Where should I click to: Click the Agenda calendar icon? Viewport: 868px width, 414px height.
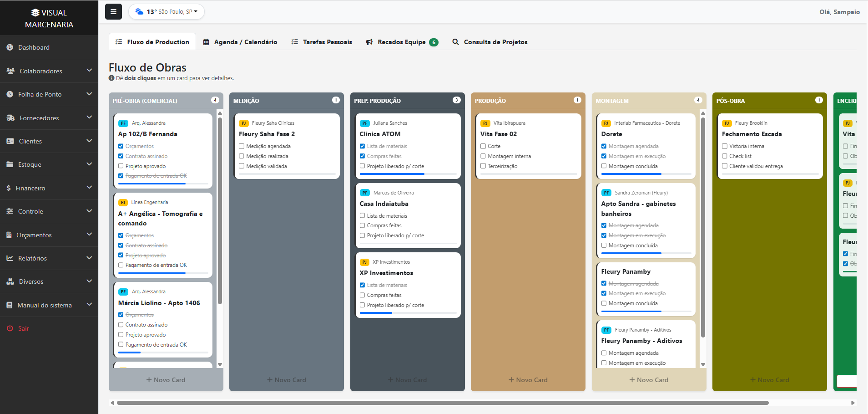pos(206,42)
